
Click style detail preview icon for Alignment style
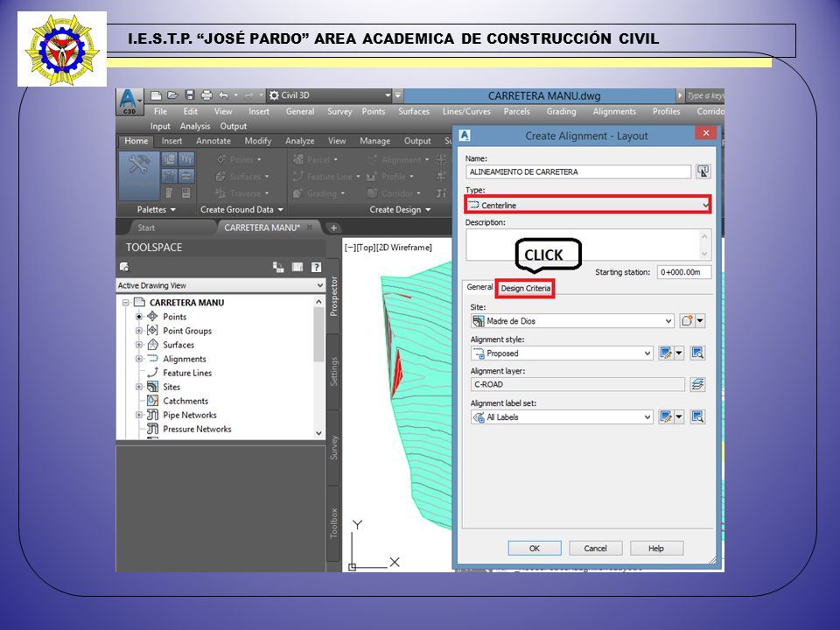(x=697, y=353)
